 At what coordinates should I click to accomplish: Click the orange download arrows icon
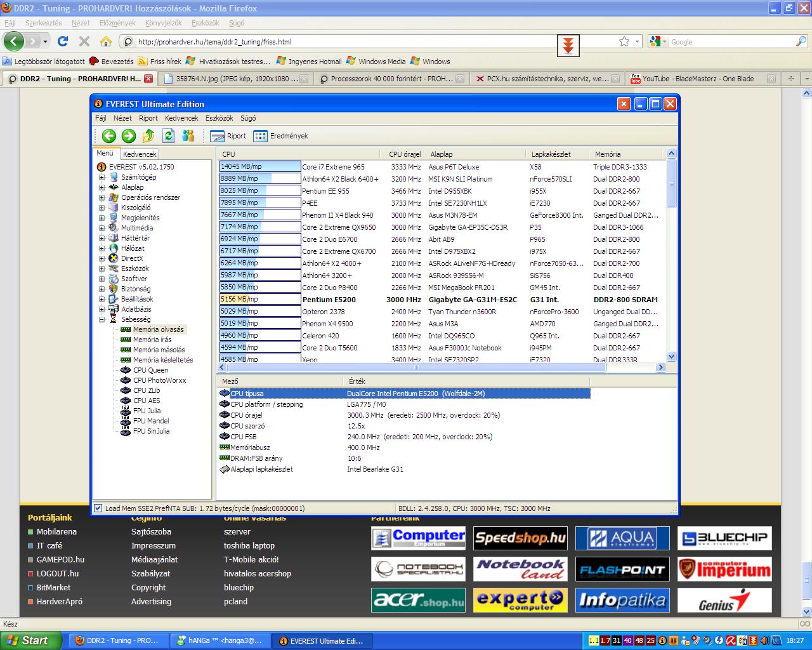[568, 45]
